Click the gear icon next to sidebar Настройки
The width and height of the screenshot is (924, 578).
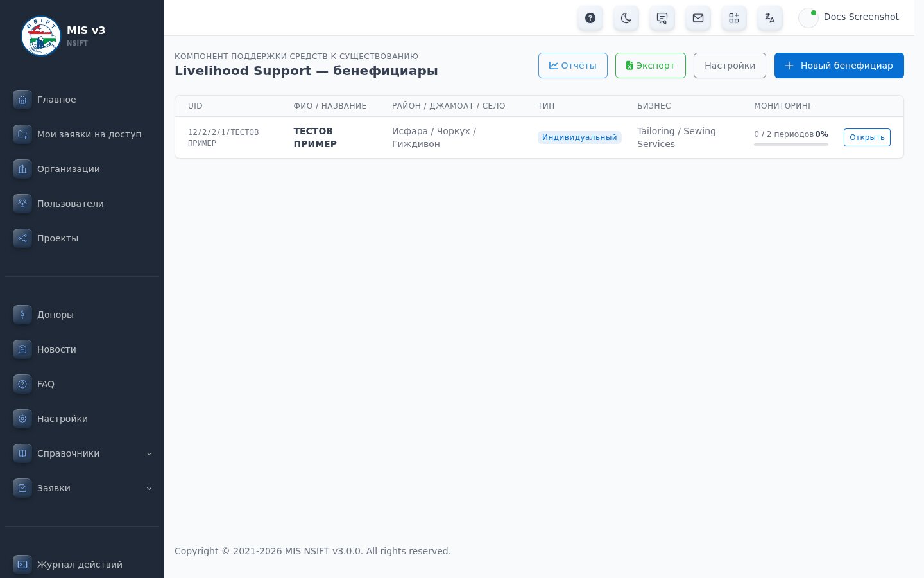click(22, 419)
